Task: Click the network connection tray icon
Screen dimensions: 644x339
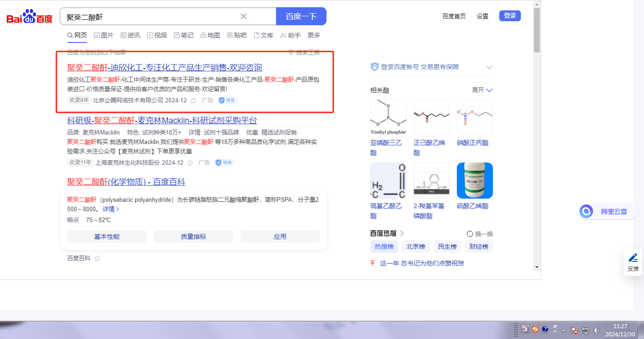Action: click(585, 330)
